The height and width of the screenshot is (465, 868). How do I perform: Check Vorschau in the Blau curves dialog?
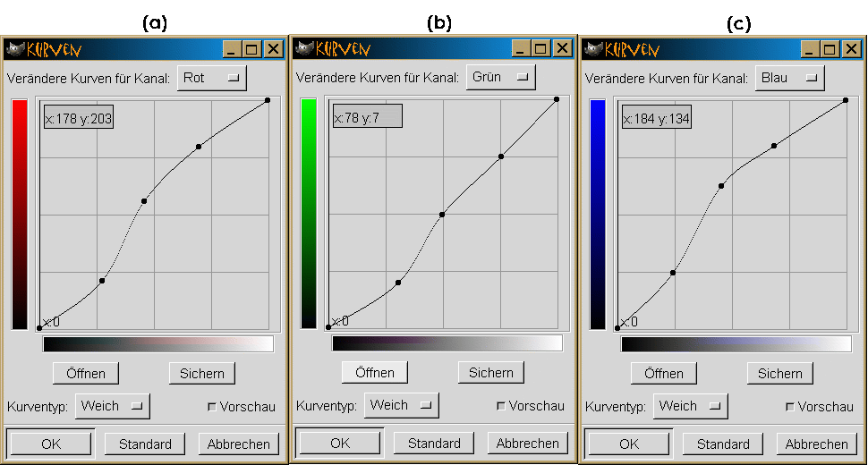tap(789, 406)
